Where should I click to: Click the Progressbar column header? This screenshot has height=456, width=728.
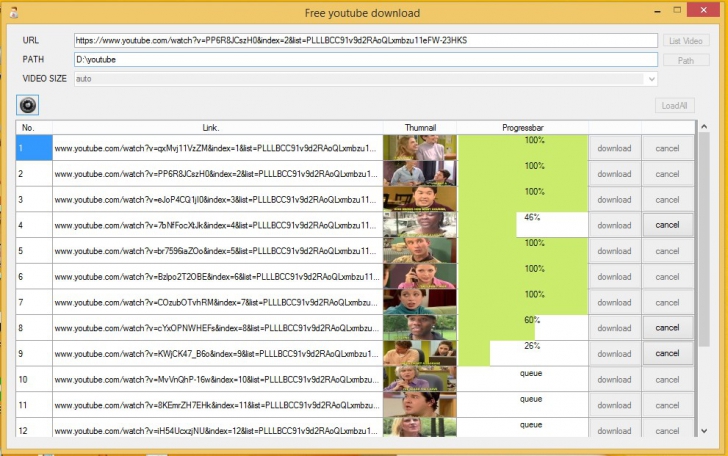tap(523, 128)
